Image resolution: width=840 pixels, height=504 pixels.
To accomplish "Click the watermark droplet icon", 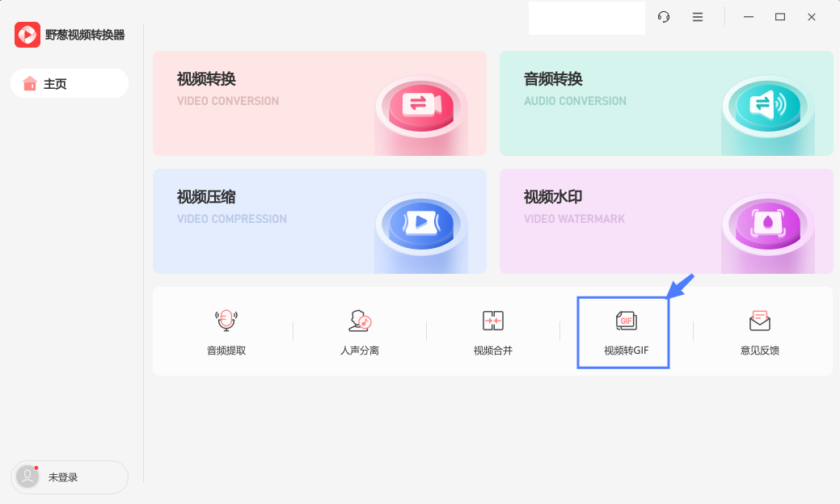I will pyautogui.click(x=768, y=222).
